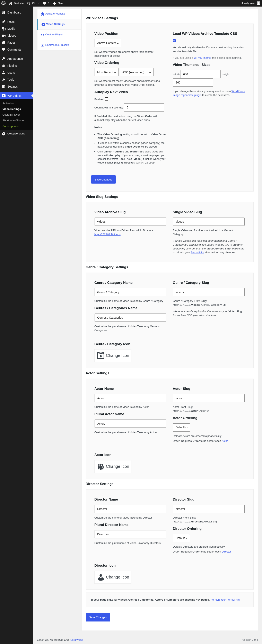Click the Actor Slug input field

tap(209, 398)
